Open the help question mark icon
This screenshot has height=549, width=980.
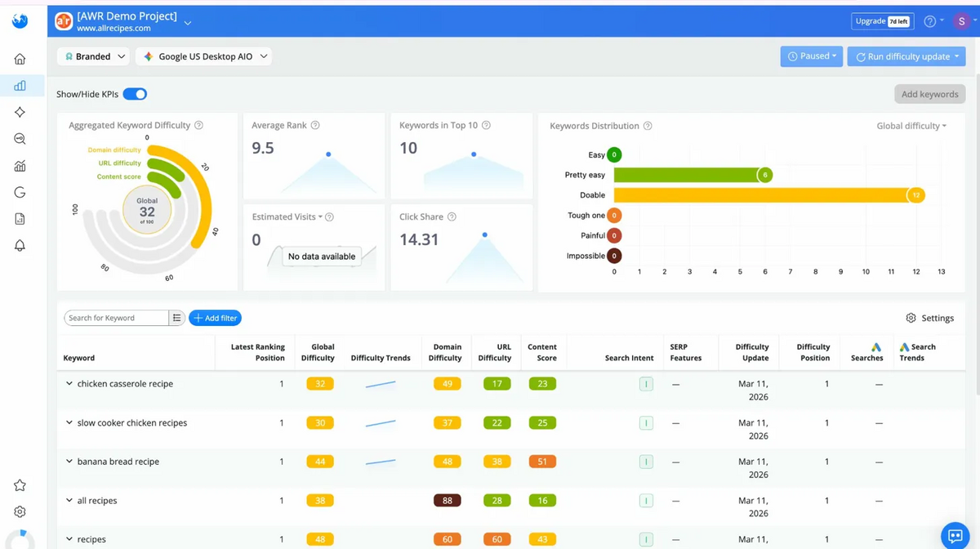(x=929, y=21)
